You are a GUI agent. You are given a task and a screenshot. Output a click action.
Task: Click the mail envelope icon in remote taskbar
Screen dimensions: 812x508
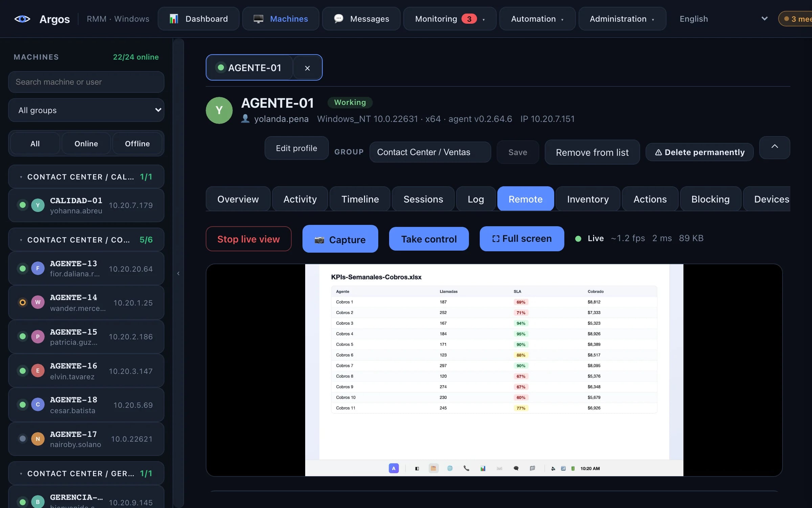tap(499, 468)
